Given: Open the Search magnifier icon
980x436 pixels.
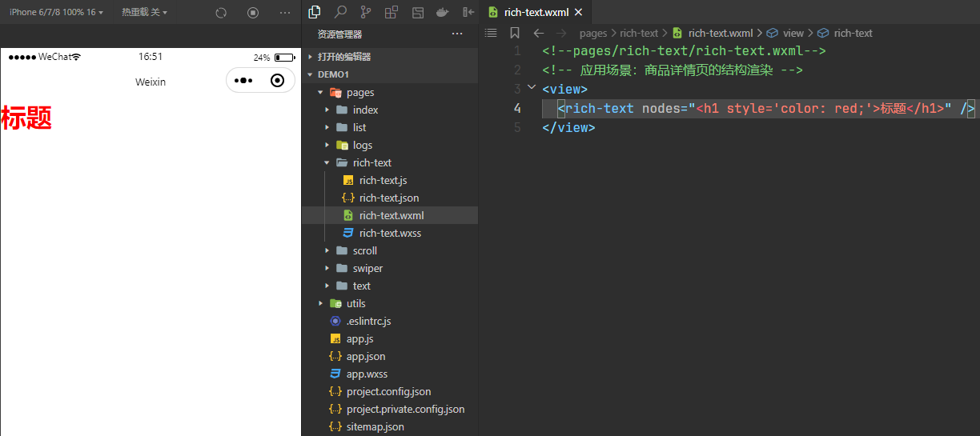Looking at the screenshot, I should coord(340,12).
